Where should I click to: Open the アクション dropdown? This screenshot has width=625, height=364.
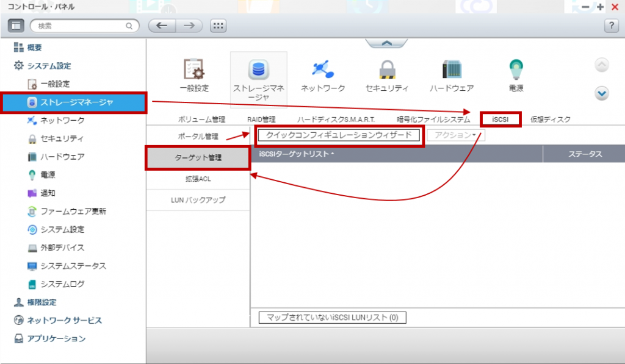coord(455,135)
